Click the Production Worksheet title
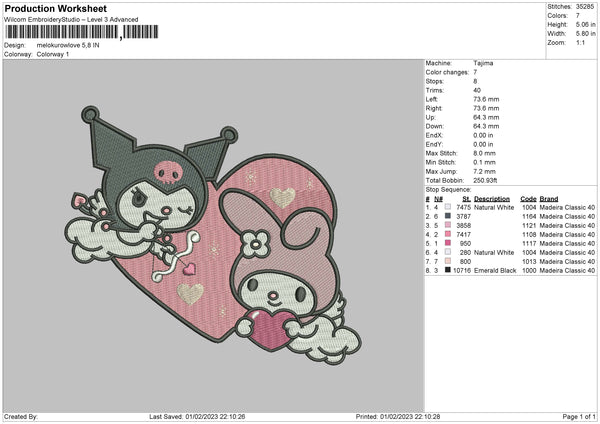Screen dimensions: 600x424 click(x=55, y=9)
